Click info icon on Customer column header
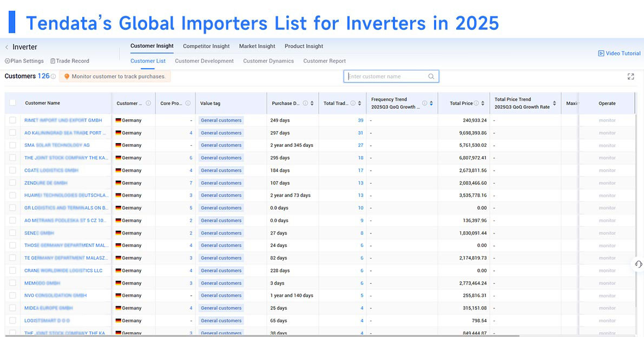This screenshot has width=644, height=337. click(x=148, y=103)
